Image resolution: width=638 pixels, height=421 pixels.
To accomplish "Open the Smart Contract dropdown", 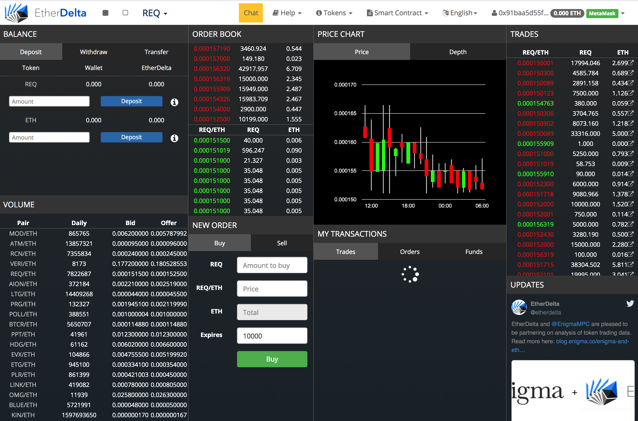I will [398, 13].
